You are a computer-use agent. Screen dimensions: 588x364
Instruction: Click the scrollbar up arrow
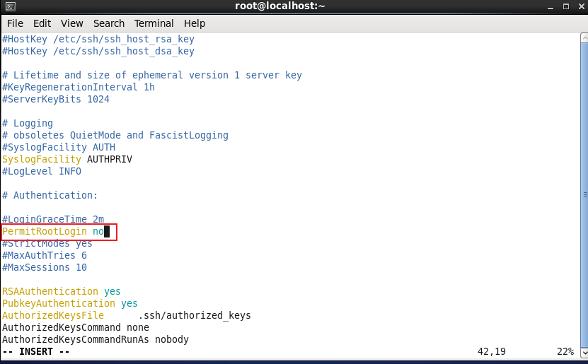pyautogui.click(x=584, y=38)
